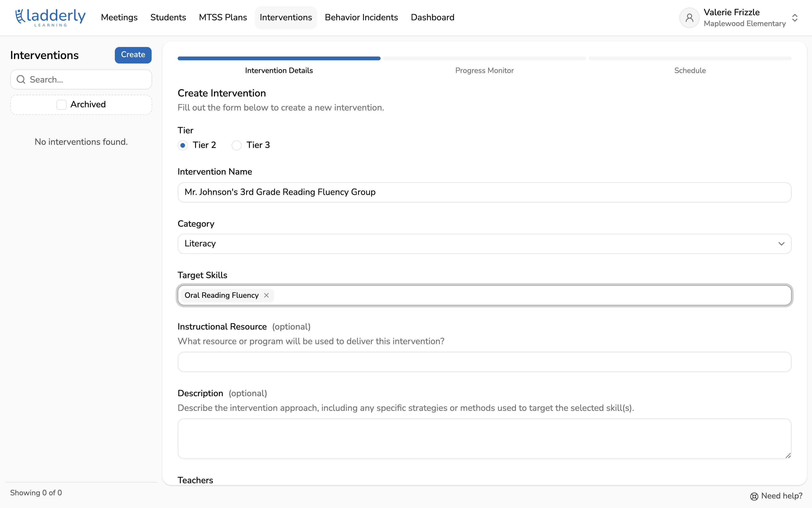This screenshot has height=508, width=812.
Task: Select the Tier 3 radio button
Action: coord(237,145)
